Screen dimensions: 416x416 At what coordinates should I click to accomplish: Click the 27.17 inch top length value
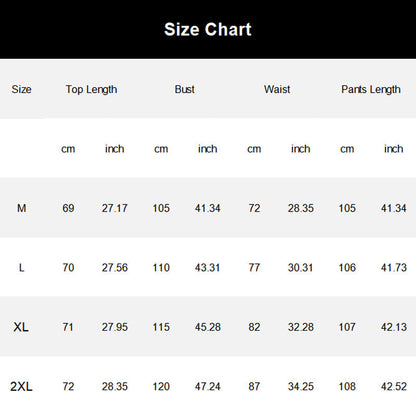[x=115, y=208]
